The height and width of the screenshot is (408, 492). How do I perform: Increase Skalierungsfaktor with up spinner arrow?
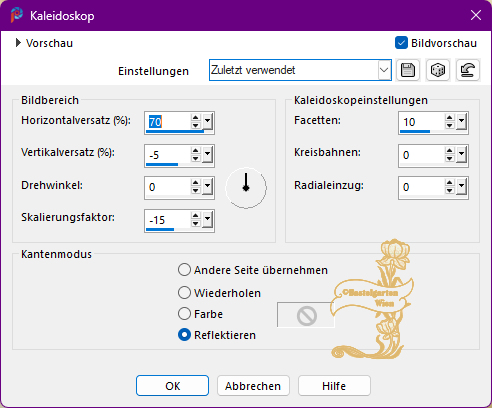195,215
